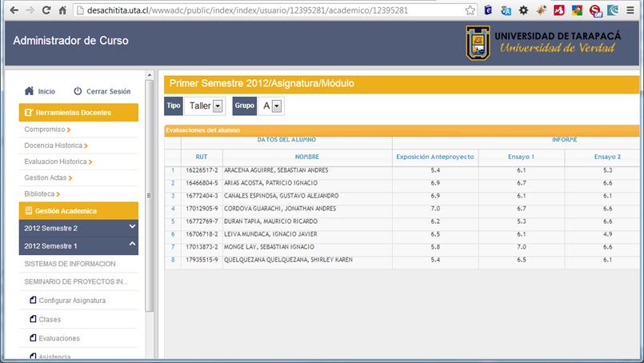Click the Universidad de Tarapacá logo crest
The width and height of the screenshot is (644, 363).
pyautogui.click(x=478, y=42)
